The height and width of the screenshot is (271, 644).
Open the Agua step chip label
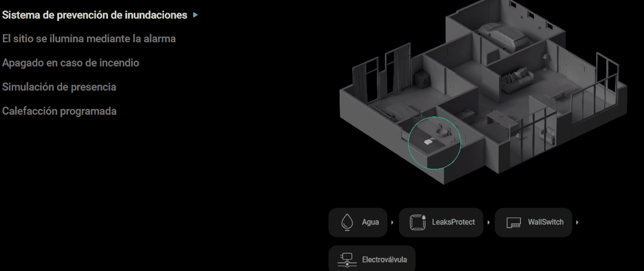point(370,222)
